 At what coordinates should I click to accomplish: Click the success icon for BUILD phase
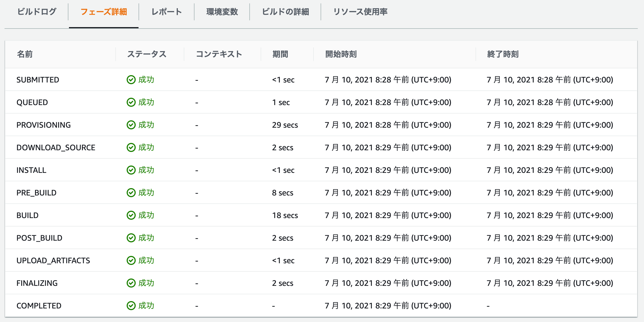131,215
